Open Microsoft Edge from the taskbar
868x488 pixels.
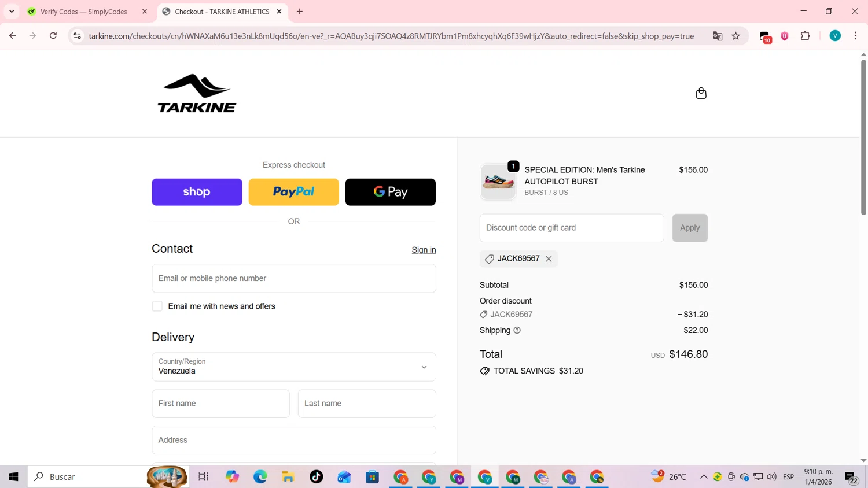click(260, 477)
